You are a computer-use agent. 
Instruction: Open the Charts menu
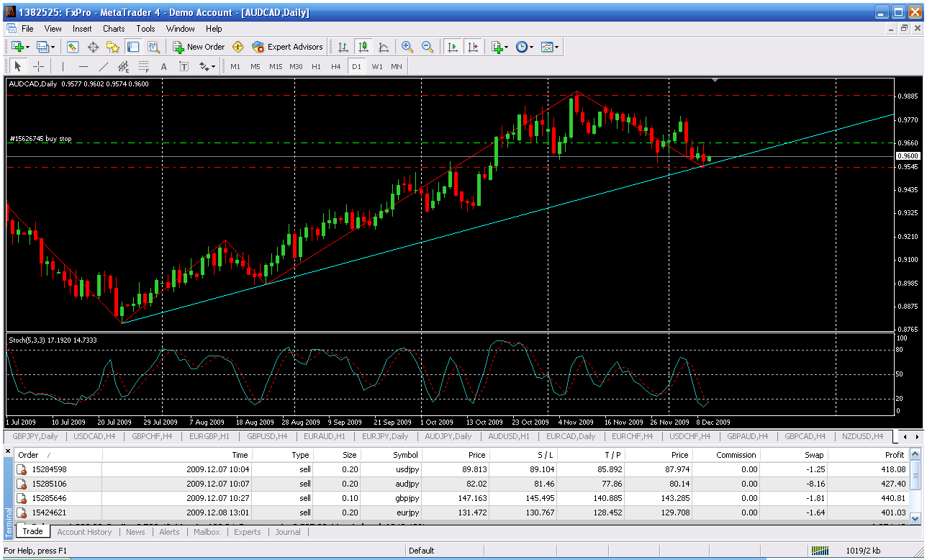pyautogui.click(x=114, y=29)
